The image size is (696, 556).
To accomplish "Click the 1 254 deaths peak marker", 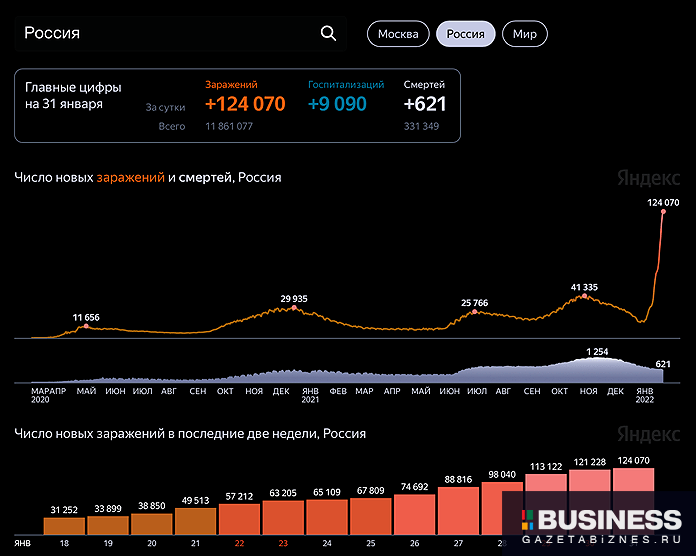I will tap(596, 360).
